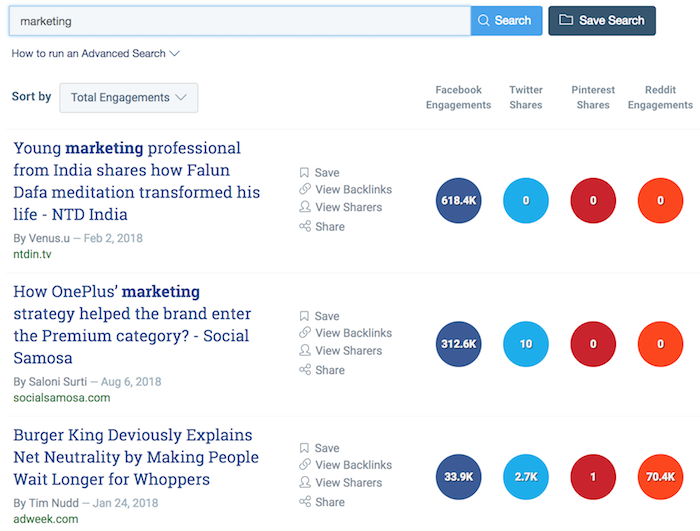Click the Twitter Shares column header
This screenshot has width=700, height=531.
coord(526,97)
